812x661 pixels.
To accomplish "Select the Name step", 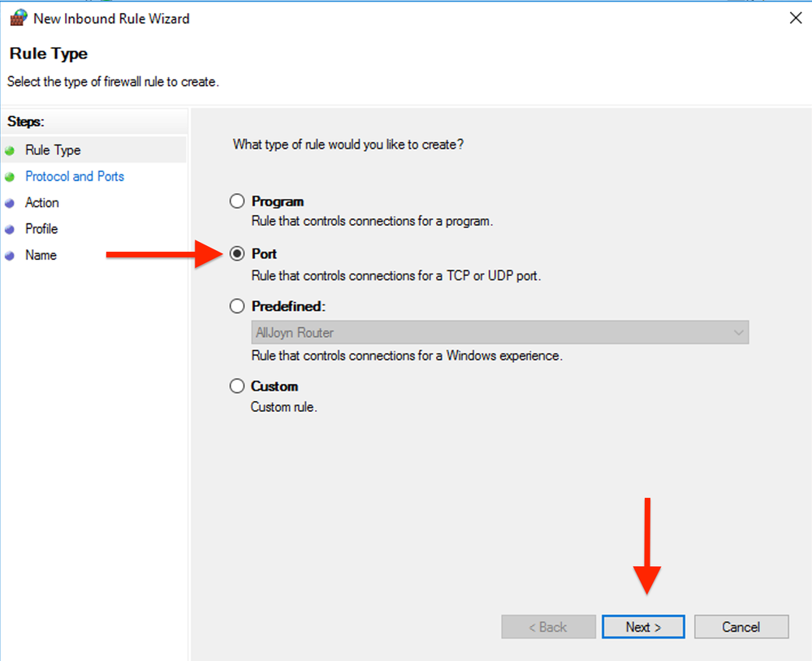I will pyautogui.click(x=42, y=255).
